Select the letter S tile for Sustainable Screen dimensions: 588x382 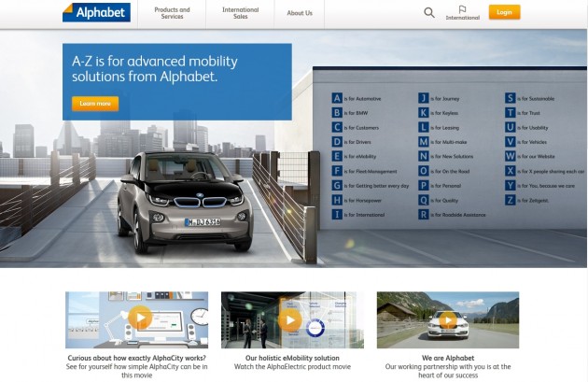pos(510,98)
